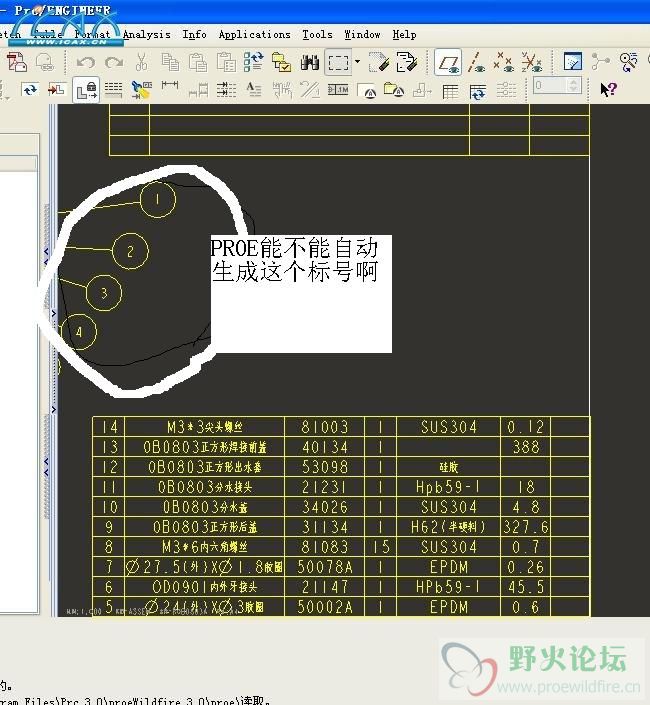Viewport: 650px width, 705px height.
Task: Click BOM cell '21147'
Action: tap(325, 587)
